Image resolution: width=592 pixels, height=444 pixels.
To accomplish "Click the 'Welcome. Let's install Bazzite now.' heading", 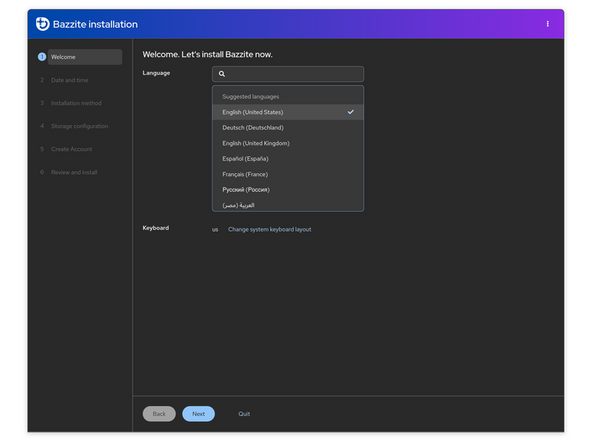I will 207,54.
